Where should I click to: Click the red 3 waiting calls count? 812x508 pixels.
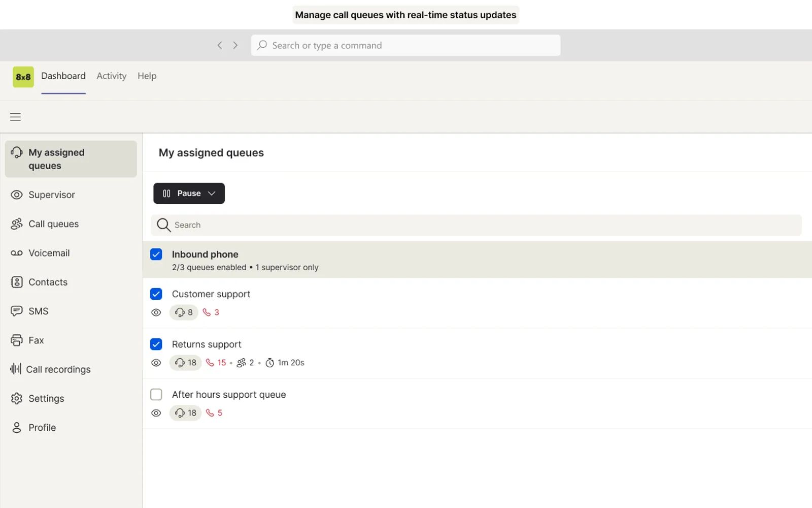[x=217, y=312]
